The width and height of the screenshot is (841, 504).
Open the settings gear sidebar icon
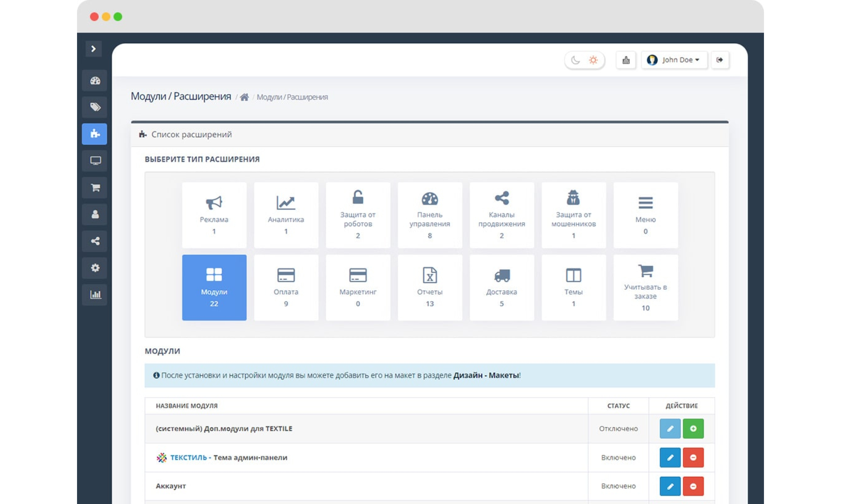click(95, 267)
